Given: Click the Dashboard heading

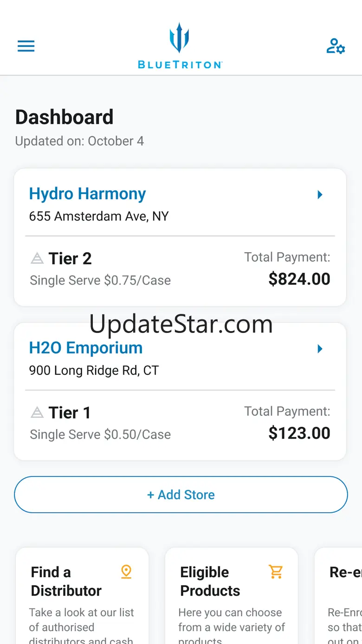Looking at the screenshot, I should pyautogui.click(x=65, y=117).
